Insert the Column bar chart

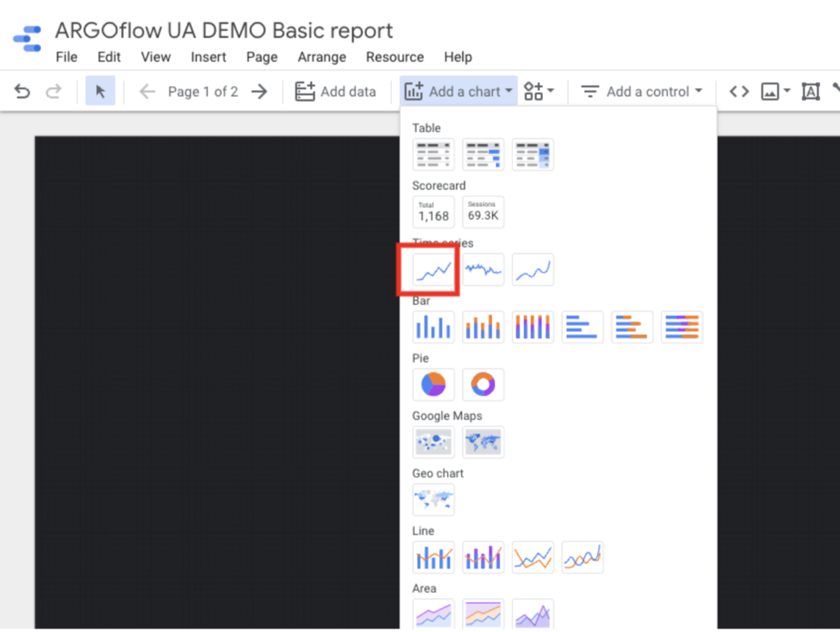(433, 327)
